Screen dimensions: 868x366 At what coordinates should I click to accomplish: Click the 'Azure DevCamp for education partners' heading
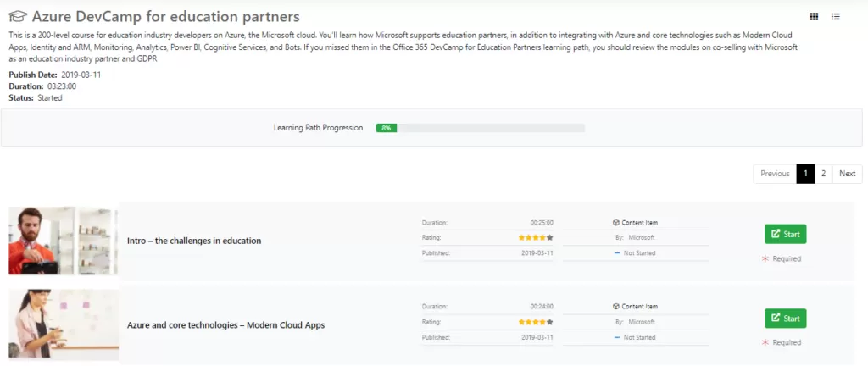pyautogui.click(x=165, y=17)
